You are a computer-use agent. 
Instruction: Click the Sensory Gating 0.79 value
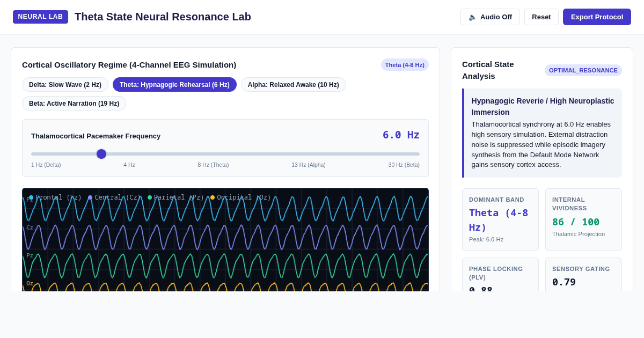[564, 282]
